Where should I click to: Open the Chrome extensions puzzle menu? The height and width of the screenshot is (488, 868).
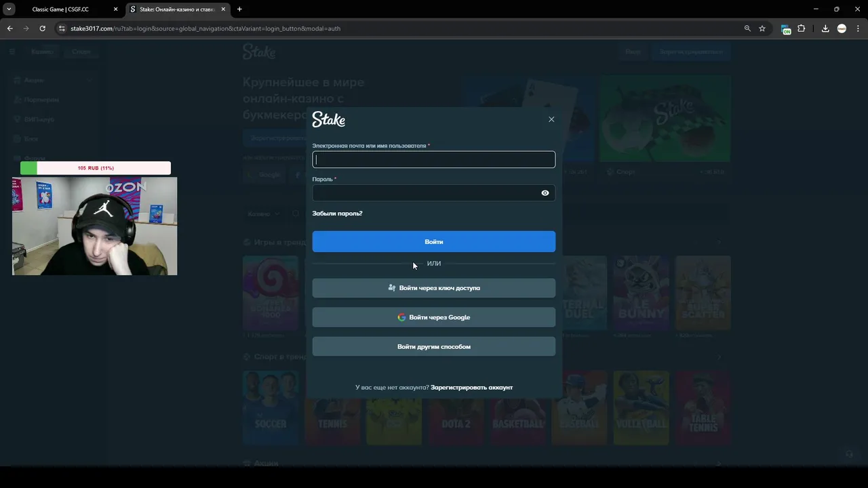[802, 28]
